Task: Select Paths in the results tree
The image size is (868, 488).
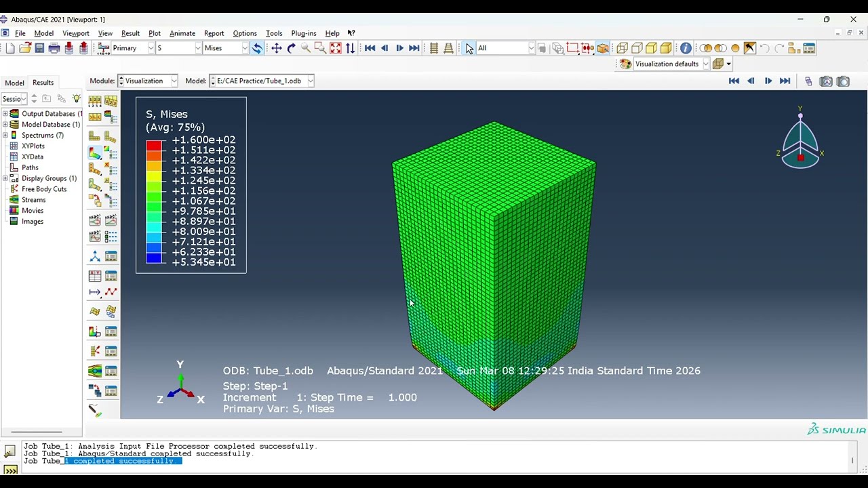Action: point(30,167)
